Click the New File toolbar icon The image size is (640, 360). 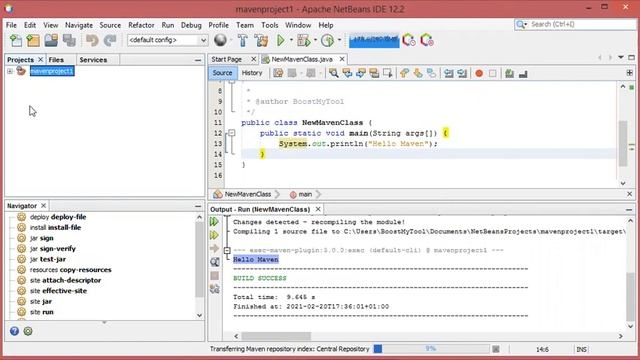click(16, 40)
